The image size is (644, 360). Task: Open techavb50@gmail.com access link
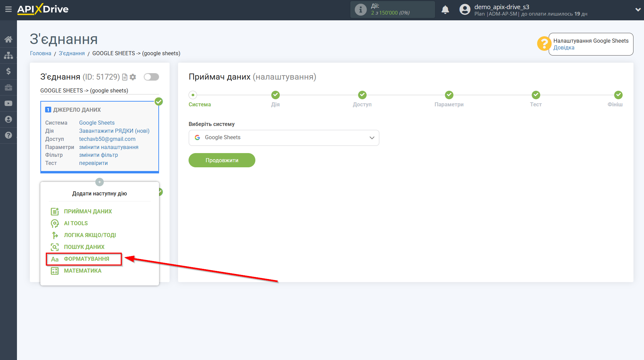point(107,139)
